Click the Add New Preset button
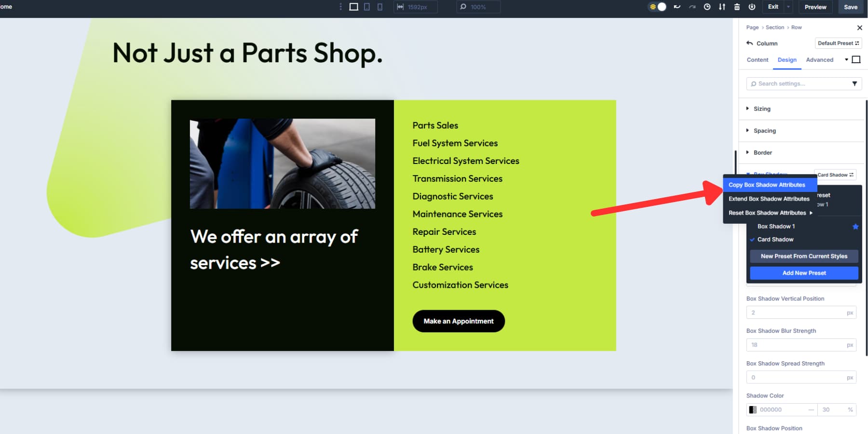Screen dimensions: 868x434 pyautogui.click(x=803, y=273)
